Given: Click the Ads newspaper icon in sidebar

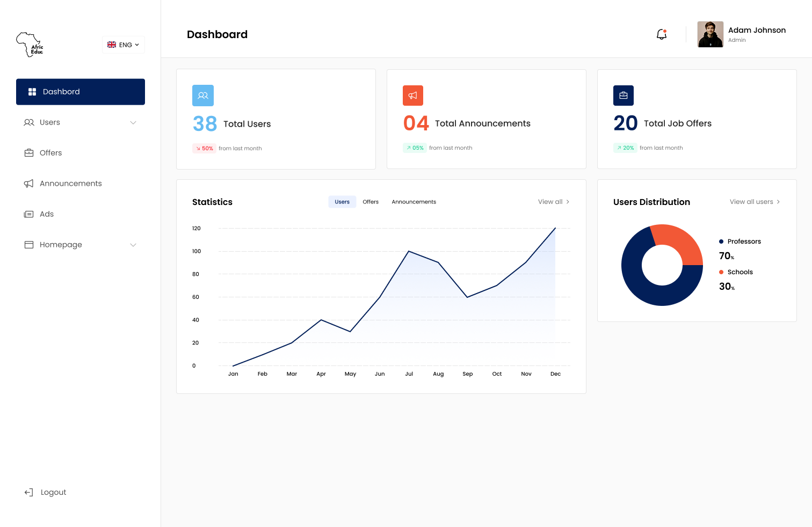Looking at the screenshot, I should pyautogui.click(x=29, y=214).
